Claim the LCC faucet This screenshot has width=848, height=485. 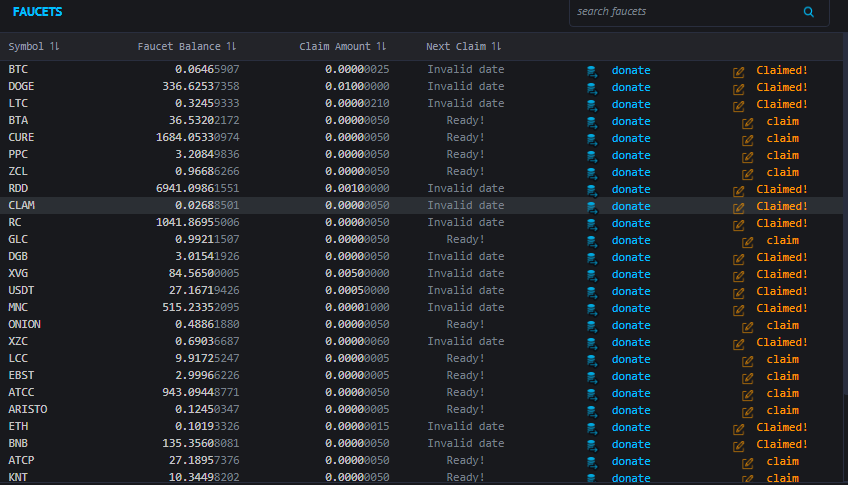782,359
